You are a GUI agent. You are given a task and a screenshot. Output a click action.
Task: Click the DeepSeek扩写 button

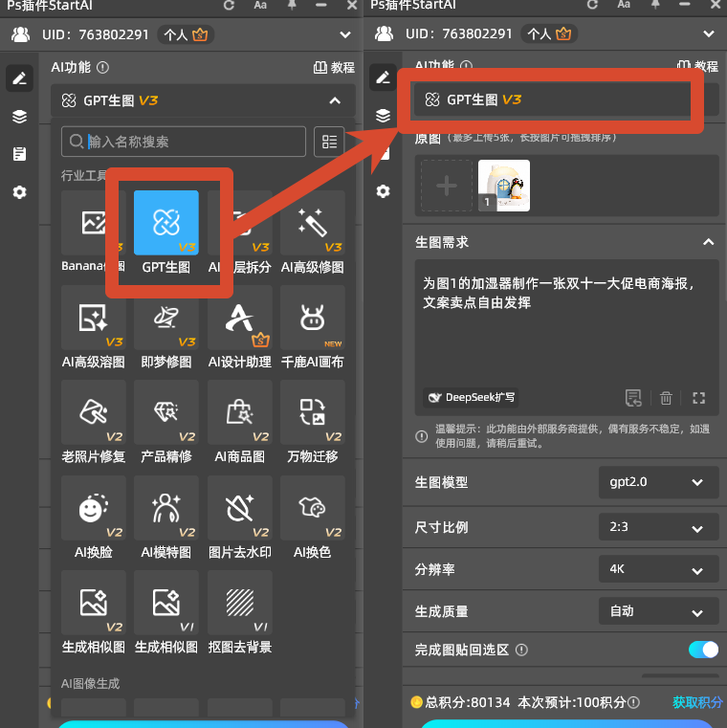[x=472, y=398]
